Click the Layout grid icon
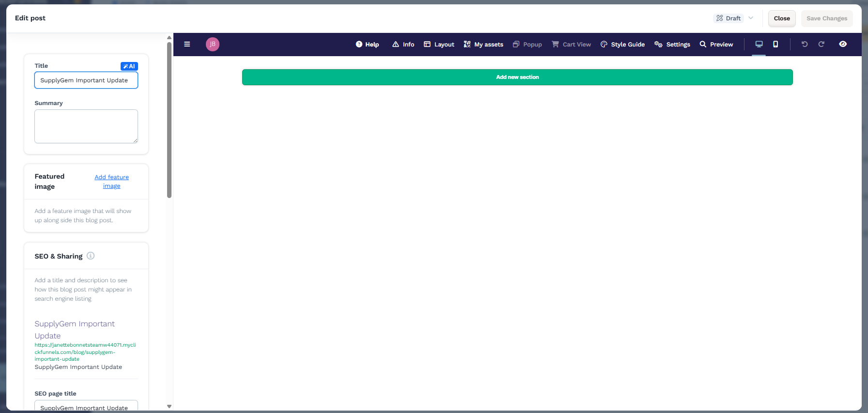Image resolution: width=868 pixels, height=413 pixels. (x=427, y=44)
